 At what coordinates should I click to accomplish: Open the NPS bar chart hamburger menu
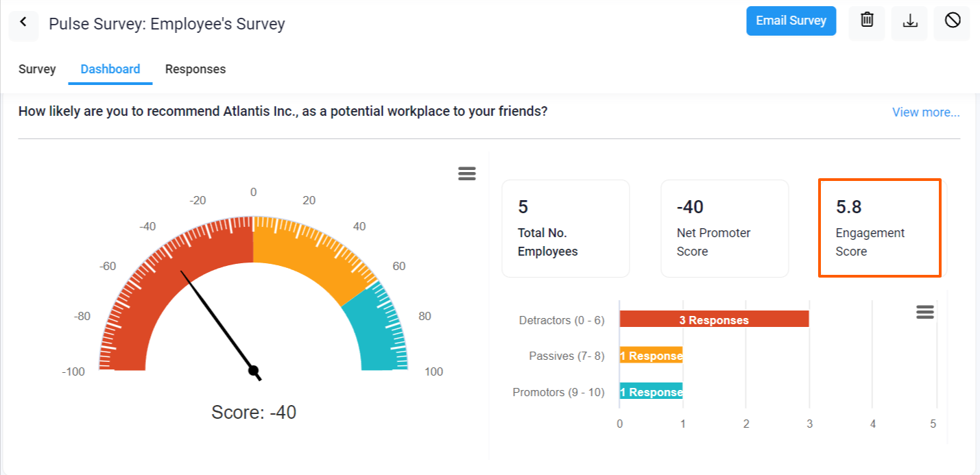pyautogui.click(x=924, y=312)
